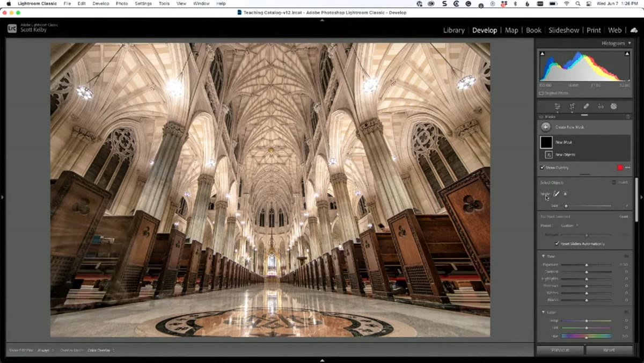
Task: Toggle the Masks panel eye icon
Action: [x=541, y=117]
